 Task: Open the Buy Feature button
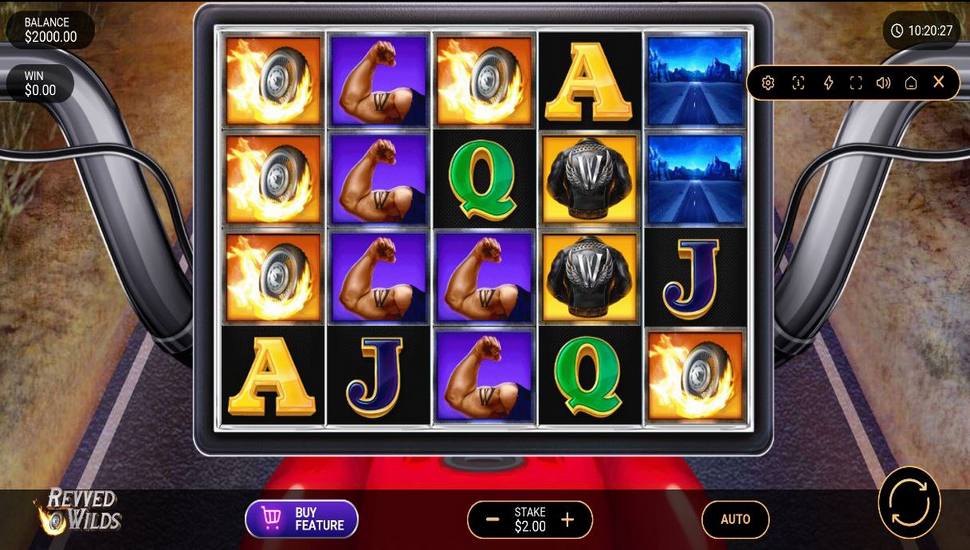click(302, 518)
